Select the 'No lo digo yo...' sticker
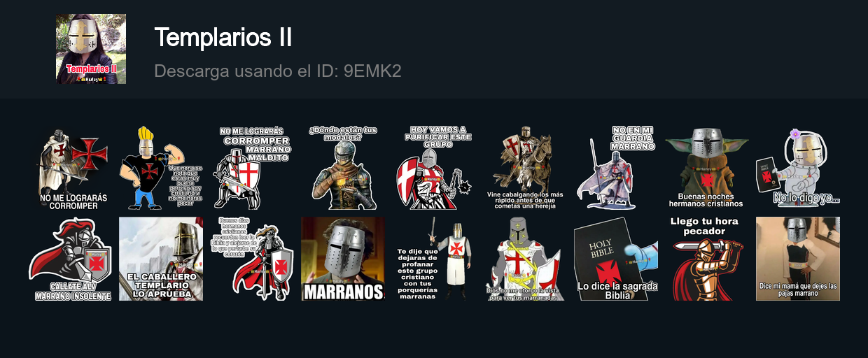Image resolution: width=868 pixels, height=358 pixels. coord(798,168)
